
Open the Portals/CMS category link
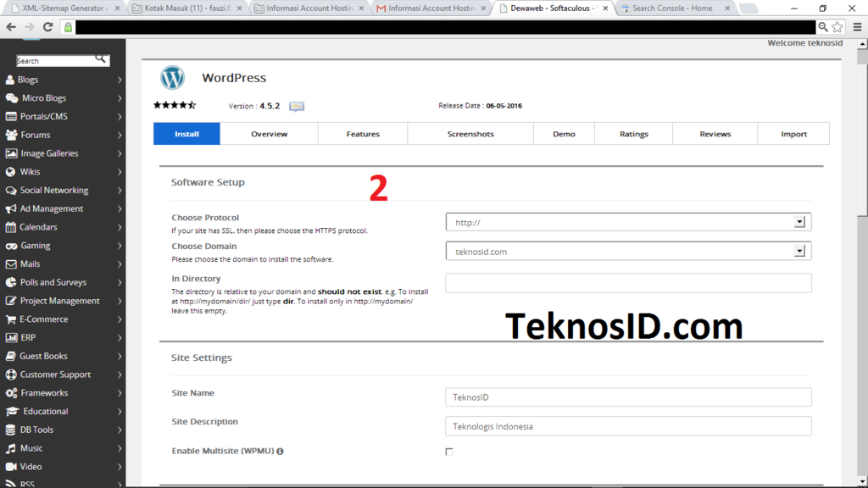44,116
